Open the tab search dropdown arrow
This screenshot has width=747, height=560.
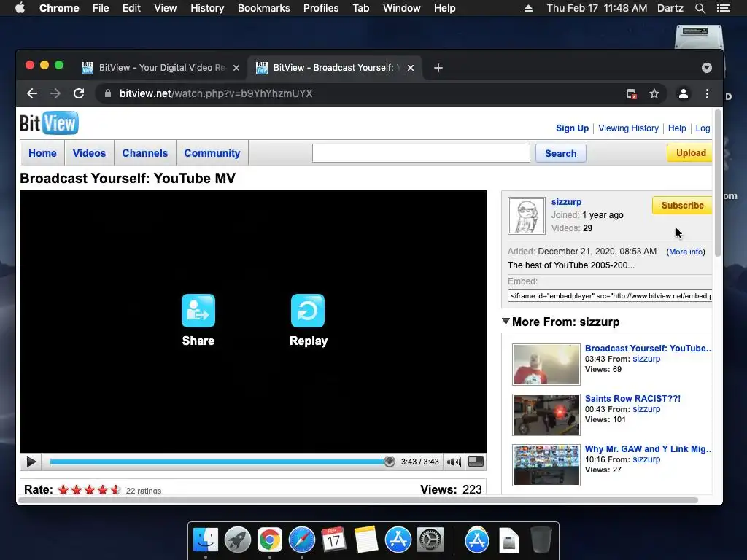[x=706, y=68]
